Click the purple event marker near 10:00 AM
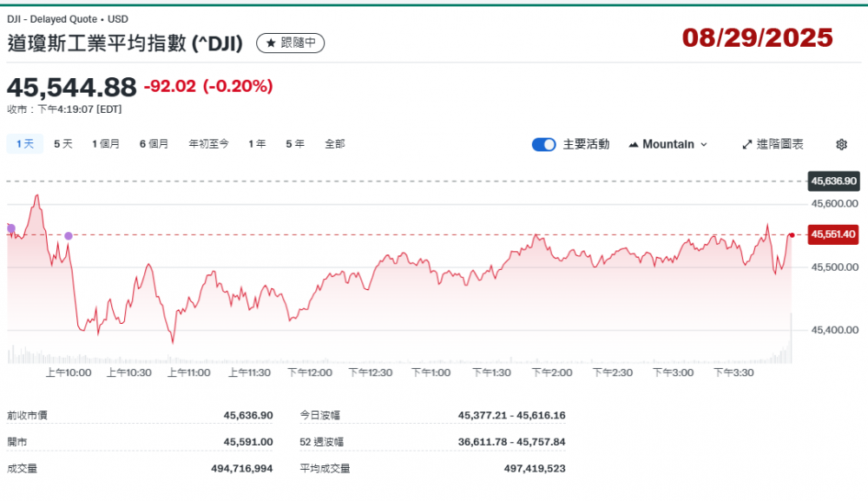This screenshot has width=868, height=501. pos(69,235)
